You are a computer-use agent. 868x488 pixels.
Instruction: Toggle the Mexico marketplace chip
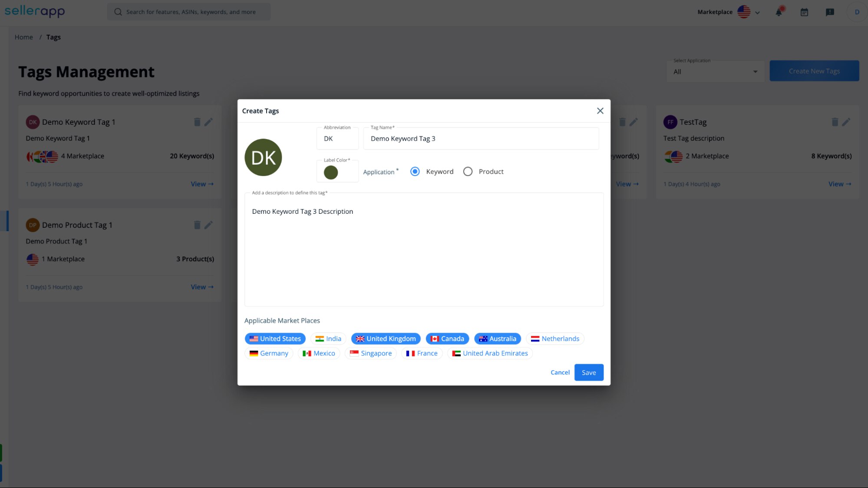(x=319, y=353)
